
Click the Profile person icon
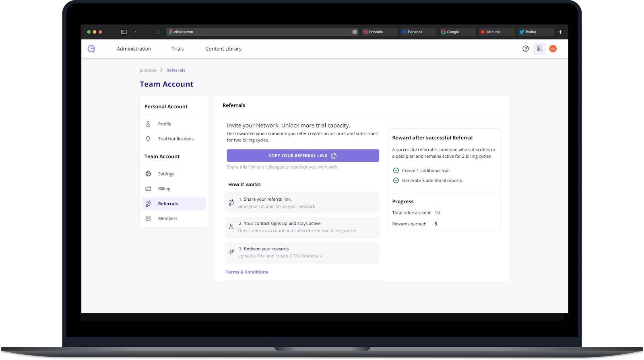pos(148,124)
